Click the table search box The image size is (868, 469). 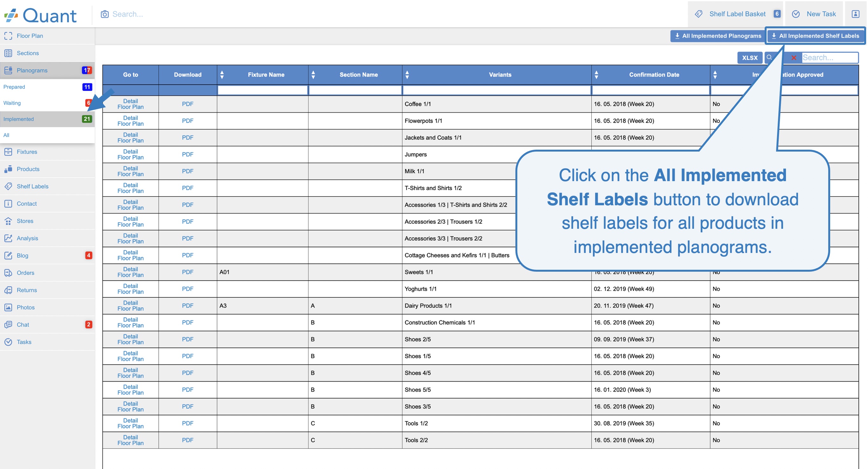click(830, 58)
